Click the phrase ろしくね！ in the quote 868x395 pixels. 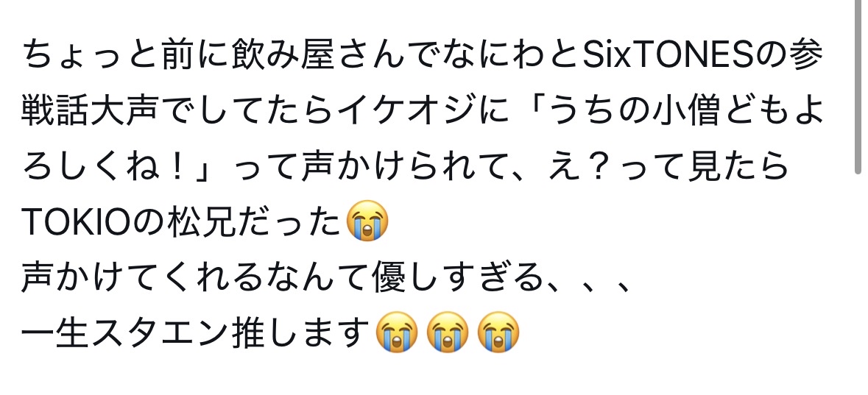pyautogui.click(x=108, y=166)
